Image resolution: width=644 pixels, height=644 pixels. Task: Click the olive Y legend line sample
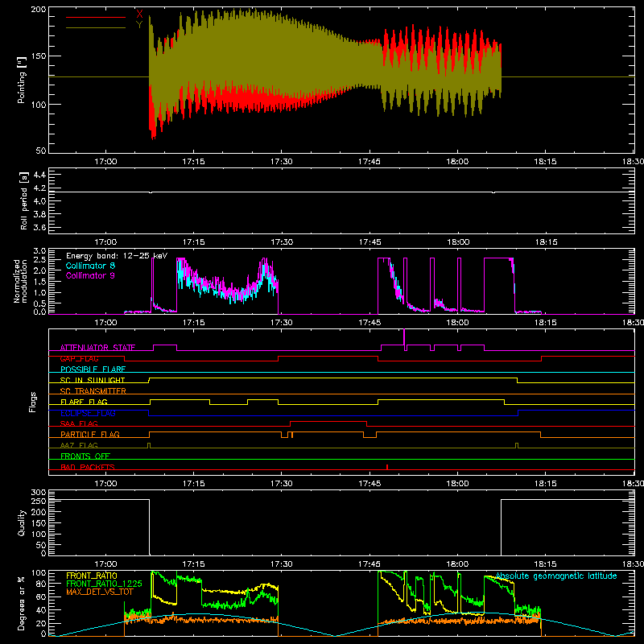tap(96, 27)
